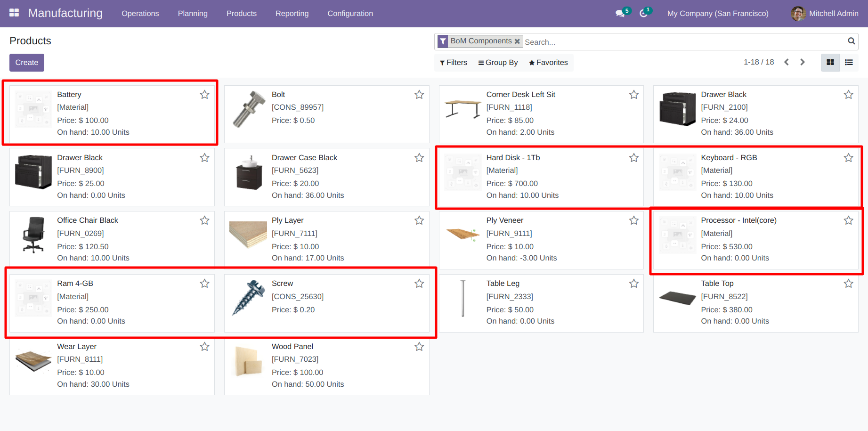Screen dimensions: 868x431
Task: Open the Operations menu
Action: 140,14
